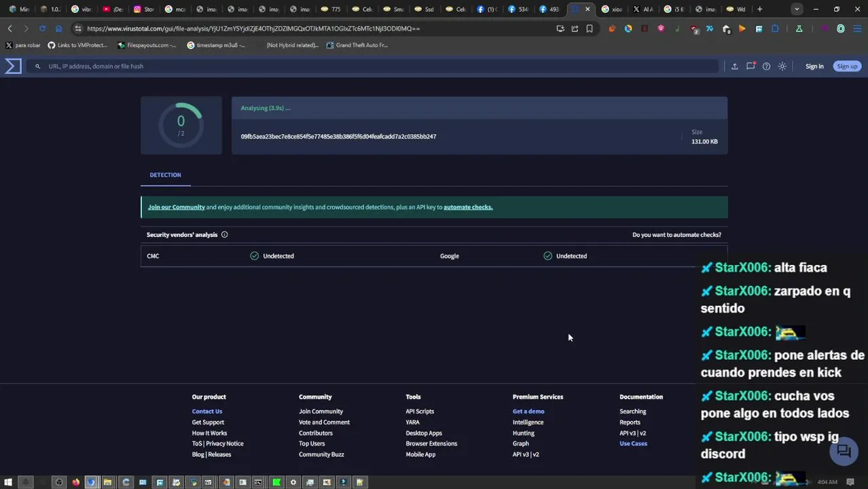Screen dimensions: 868x489
Task: Open the Use Cases link
Action: 633,444
